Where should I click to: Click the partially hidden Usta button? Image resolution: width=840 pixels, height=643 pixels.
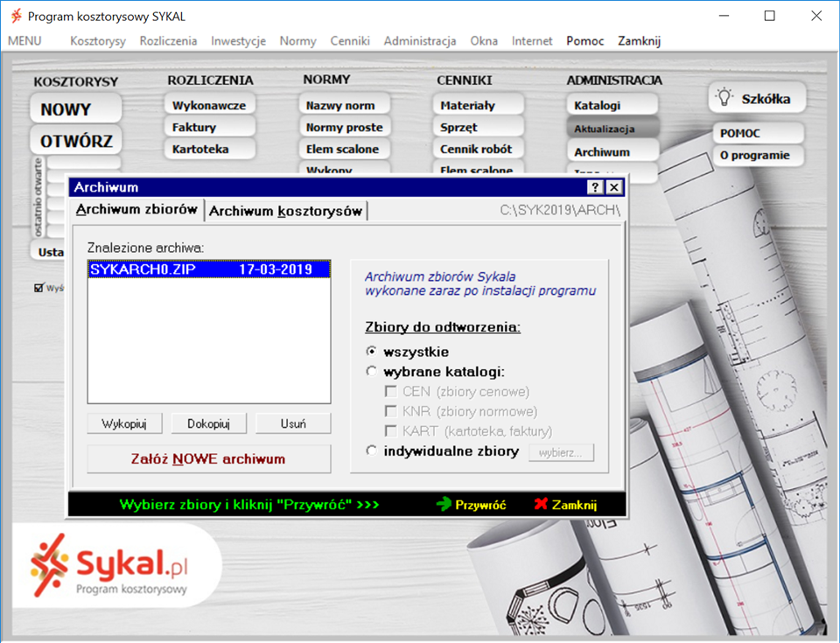click(x=49, y=252)
